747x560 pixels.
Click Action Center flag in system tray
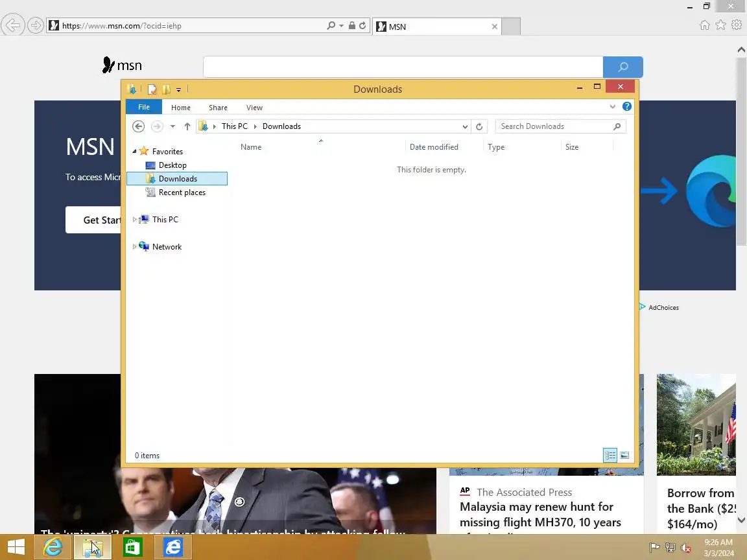(x=654, y=548)
